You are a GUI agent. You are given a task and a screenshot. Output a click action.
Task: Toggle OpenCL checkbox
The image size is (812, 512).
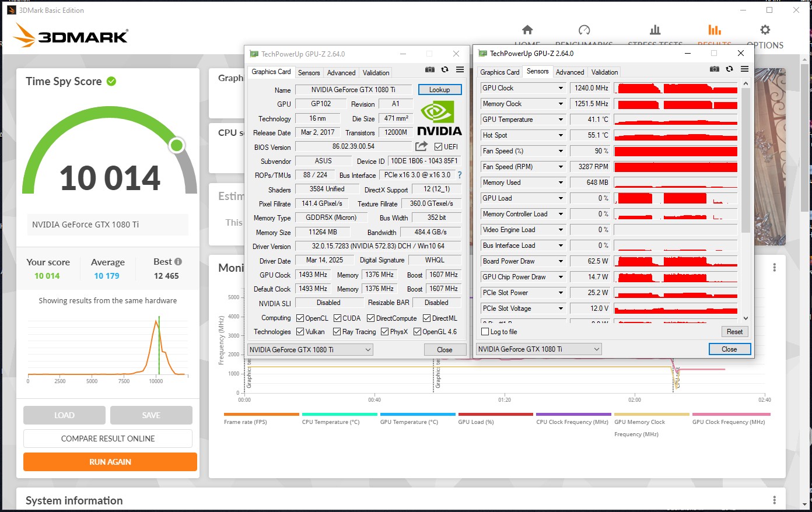(x=300, y=318)
